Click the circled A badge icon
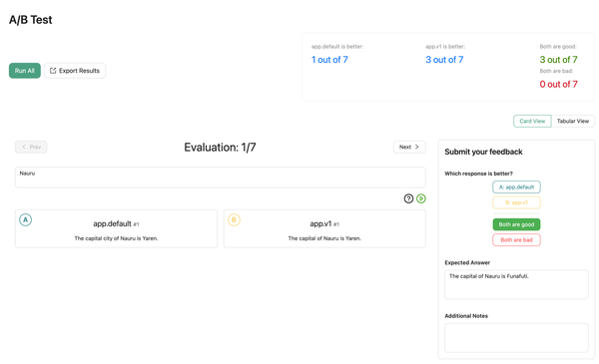The height and width of the screenshot is (364, 599). [26, 219]
